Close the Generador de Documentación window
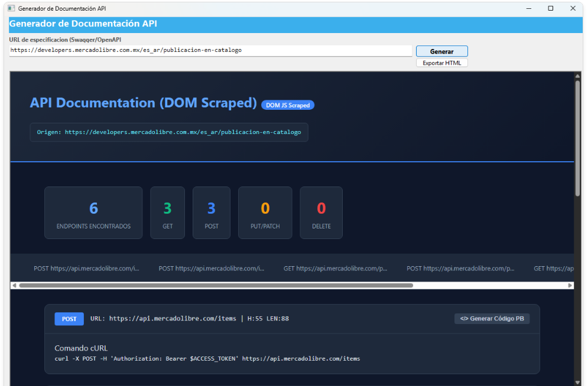This screenshot has width=588, height=386. [x=573, y=8]
